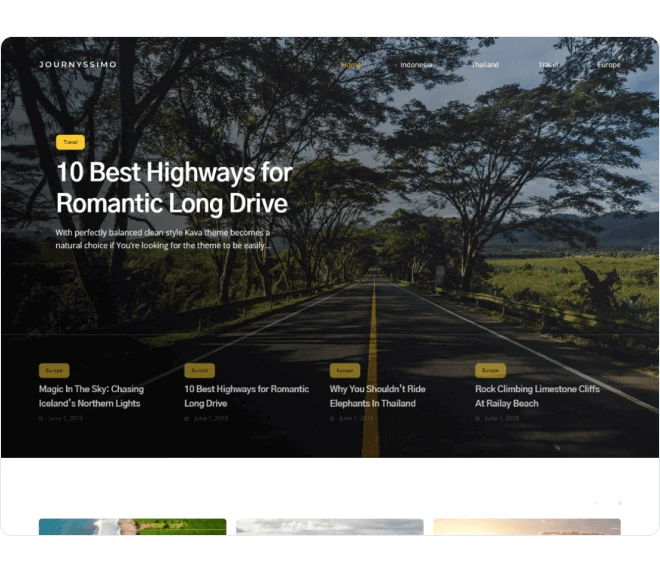Open the cloudy sky thumbnail

coord(330,527)
